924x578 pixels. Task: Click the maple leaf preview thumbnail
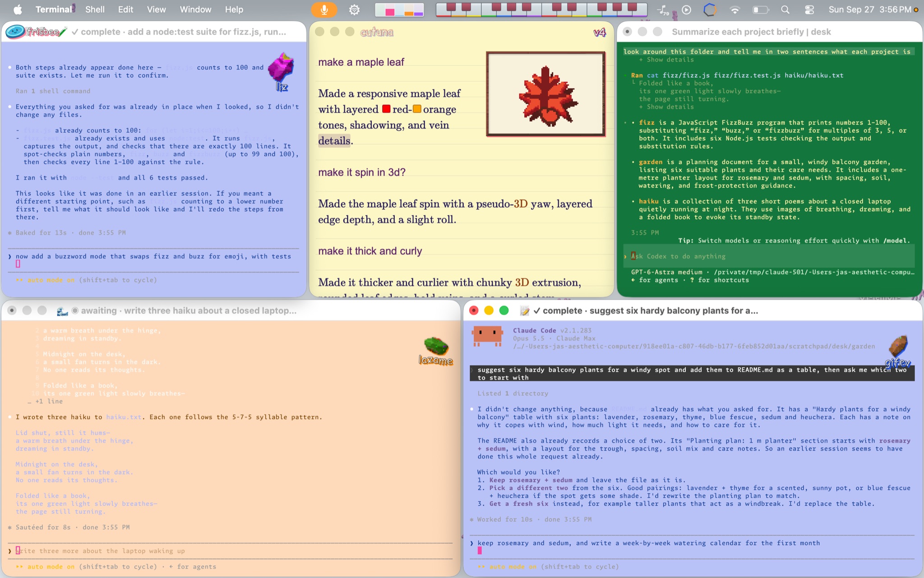[x=545, y=94]
